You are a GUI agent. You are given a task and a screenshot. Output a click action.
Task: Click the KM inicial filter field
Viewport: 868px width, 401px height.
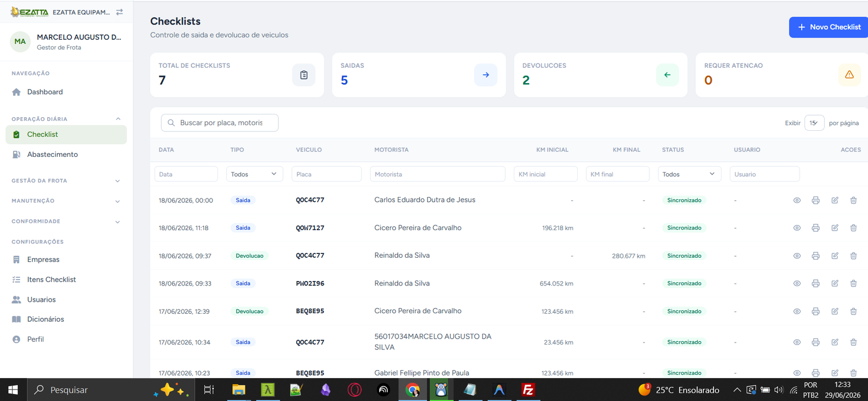(x=546, y=174)
